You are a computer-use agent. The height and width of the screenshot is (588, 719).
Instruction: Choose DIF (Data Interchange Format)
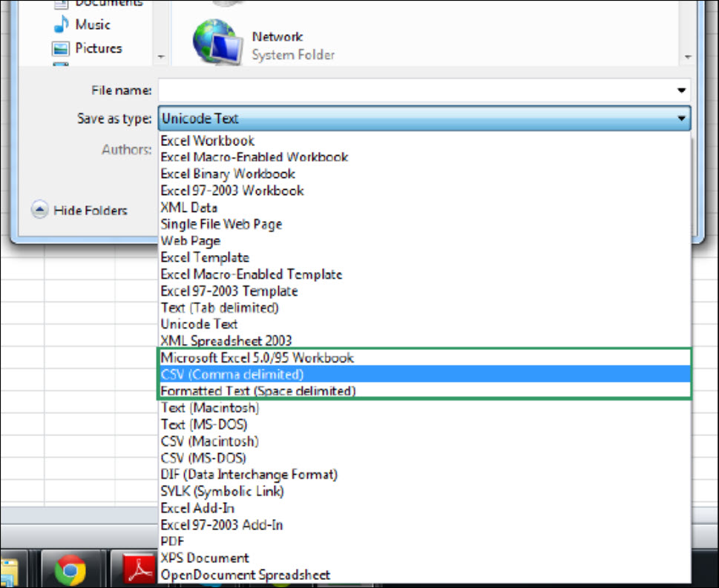coord(424,475)
